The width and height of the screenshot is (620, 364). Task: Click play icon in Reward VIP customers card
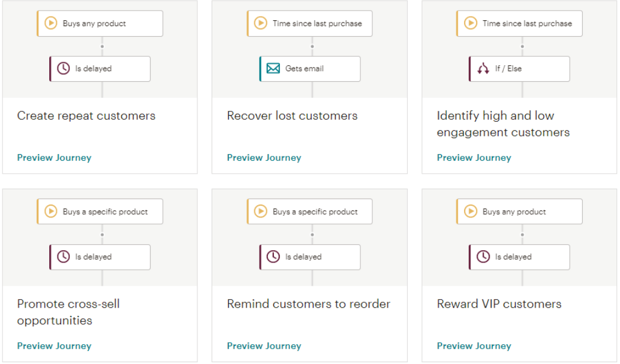[x=470, y=212]
